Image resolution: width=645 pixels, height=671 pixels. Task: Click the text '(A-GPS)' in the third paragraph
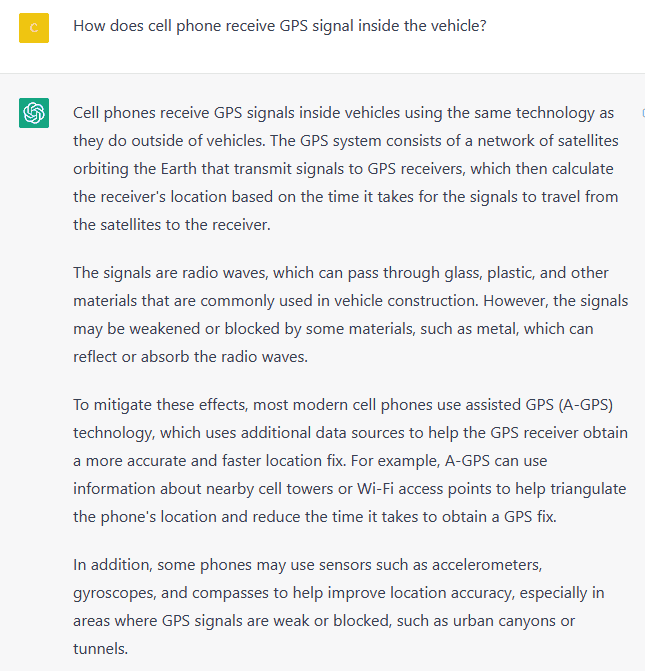586,405
